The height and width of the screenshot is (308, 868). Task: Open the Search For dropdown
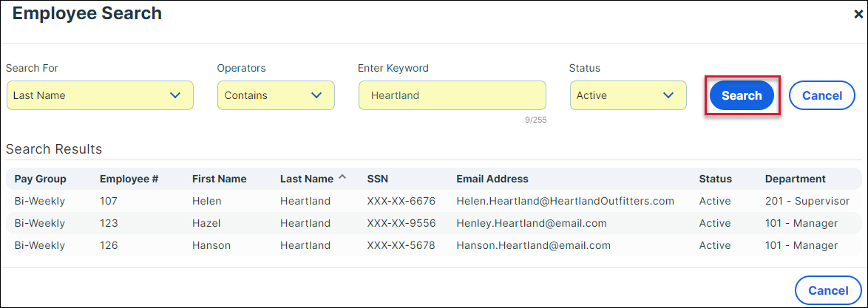click(100, 95)
